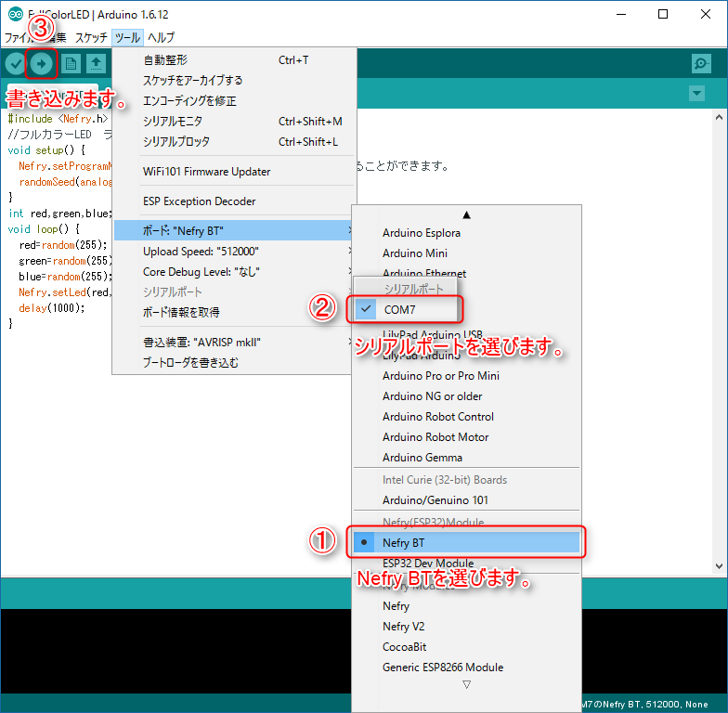Select Arduino Robot Motor board
Screen dimensions: 728x713
click(x=466, y=436)
